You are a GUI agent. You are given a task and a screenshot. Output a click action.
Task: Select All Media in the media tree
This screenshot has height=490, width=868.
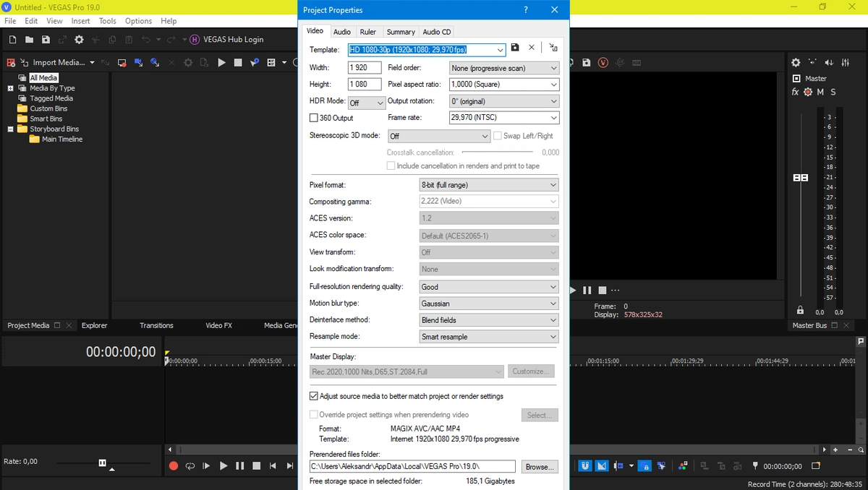(x=43, y=78)
